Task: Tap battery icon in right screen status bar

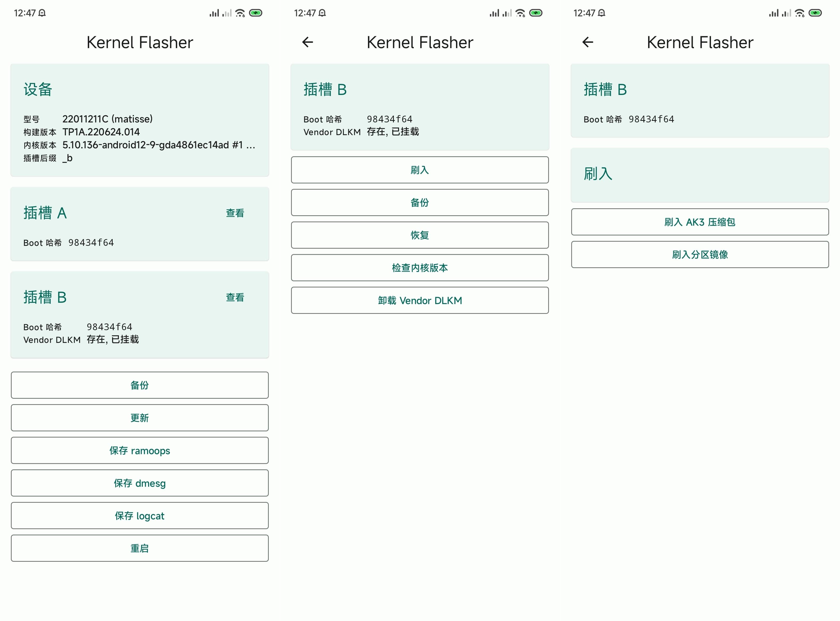Action: pos(815,13)
